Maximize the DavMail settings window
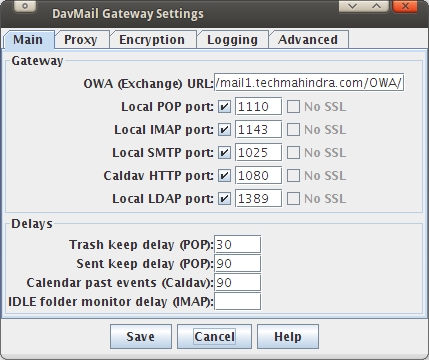Viewport: 429px width, 360px height. pos(377,6)
